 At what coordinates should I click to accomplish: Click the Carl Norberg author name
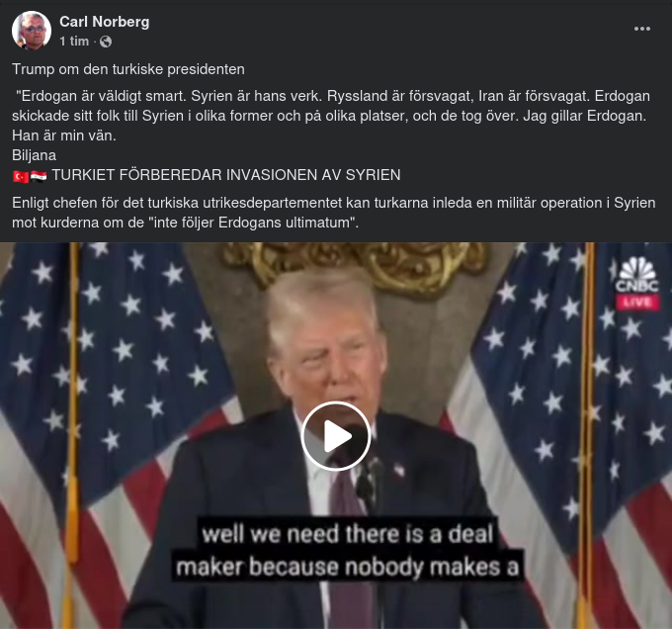click(x=104, y=22)
